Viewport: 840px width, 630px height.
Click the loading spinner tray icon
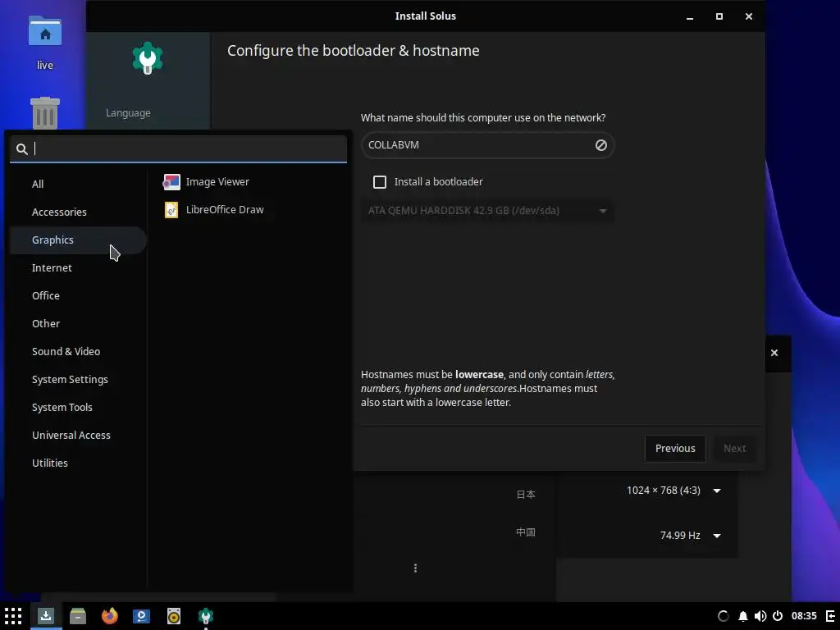[724, 616]
